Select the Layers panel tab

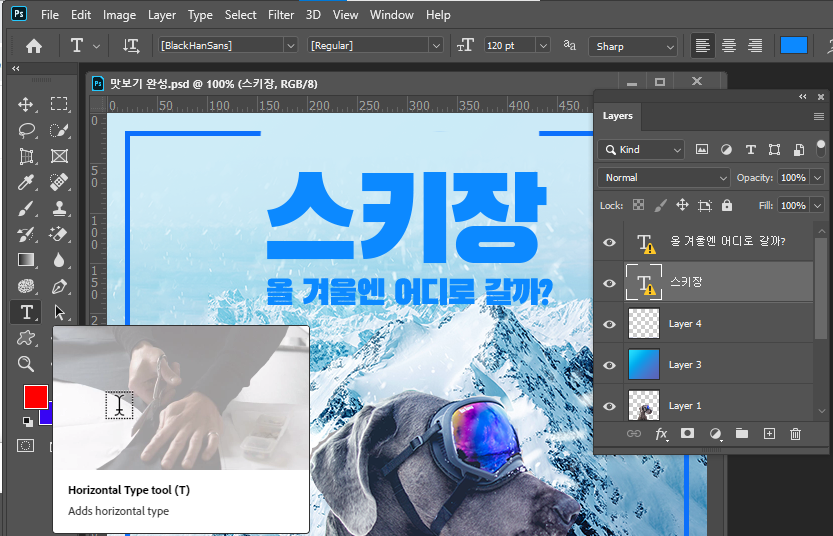[x=617, y=116]
